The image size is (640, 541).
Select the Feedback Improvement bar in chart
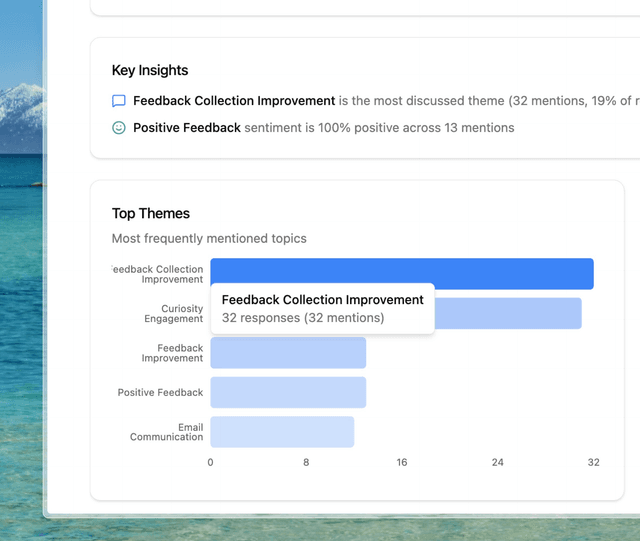coord(288,353)
